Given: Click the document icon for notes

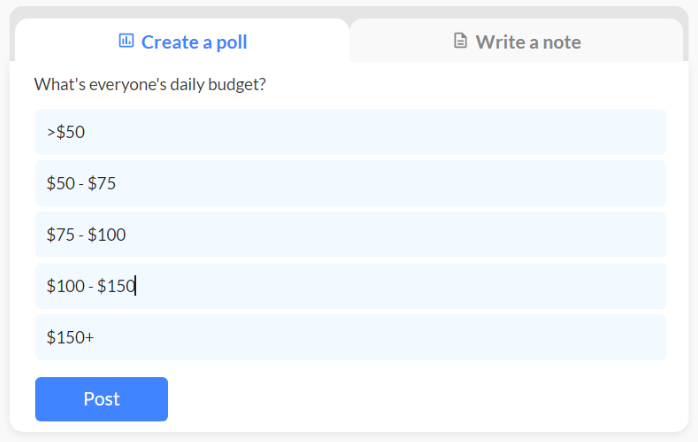Looking at the screenshot, I should [460, 41].
